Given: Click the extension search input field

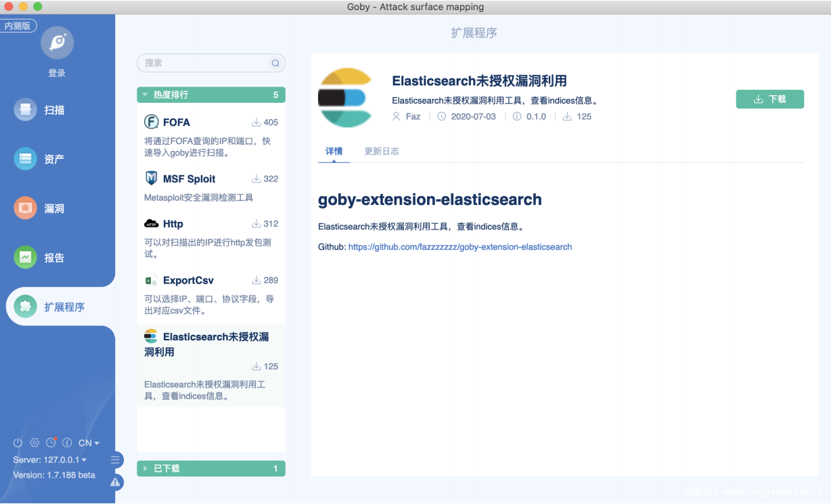Looking at the screenshot, I should [206, 63].
